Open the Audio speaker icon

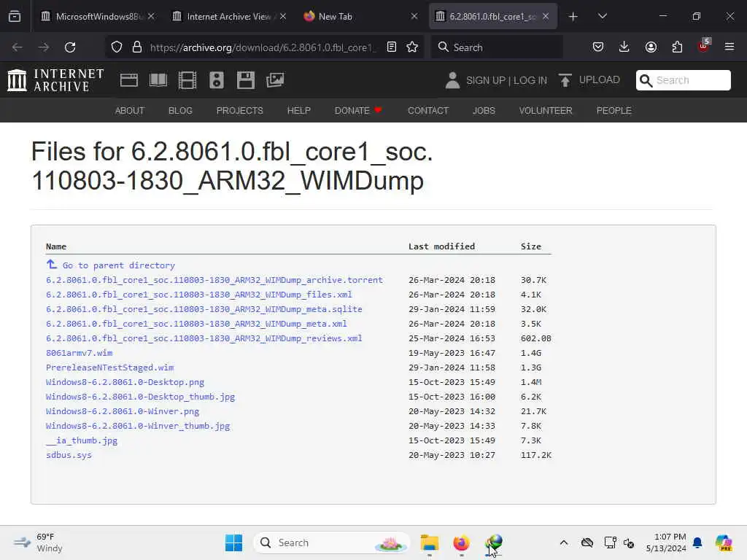pyautogui.click(x=216, y=80)
